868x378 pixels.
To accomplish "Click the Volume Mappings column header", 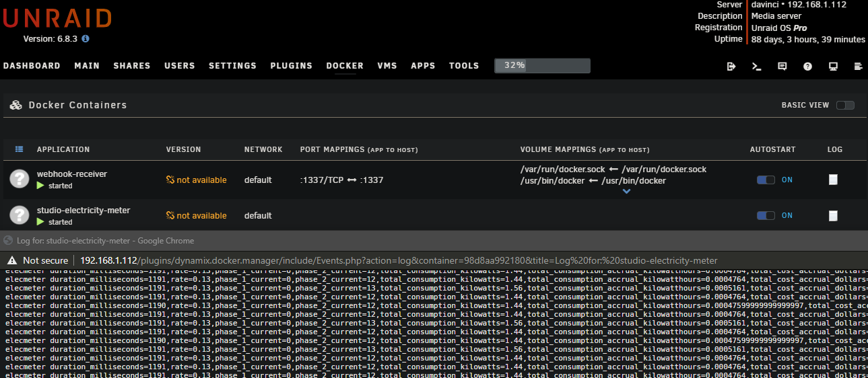I will [585, 149].
